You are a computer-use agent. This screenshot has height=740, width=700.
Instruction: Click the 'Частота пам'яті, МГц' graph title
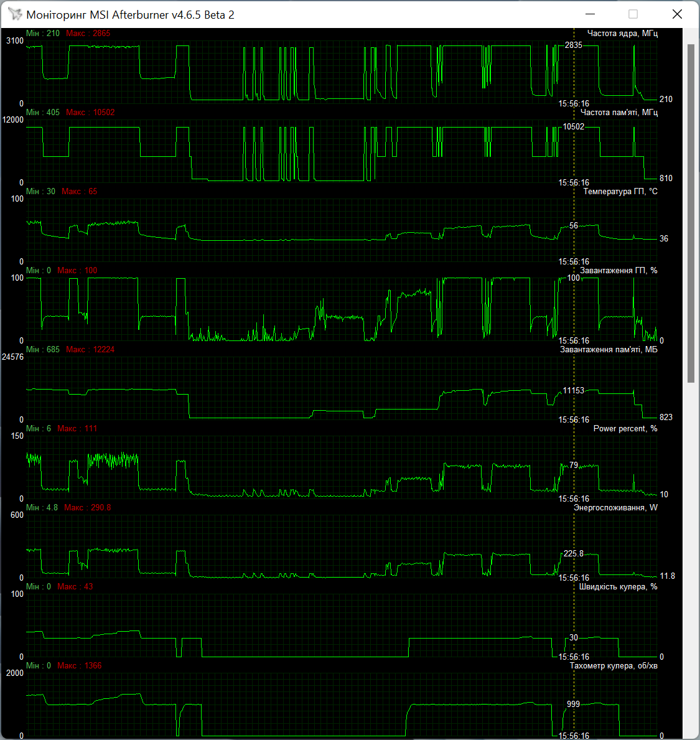(619, 112)
